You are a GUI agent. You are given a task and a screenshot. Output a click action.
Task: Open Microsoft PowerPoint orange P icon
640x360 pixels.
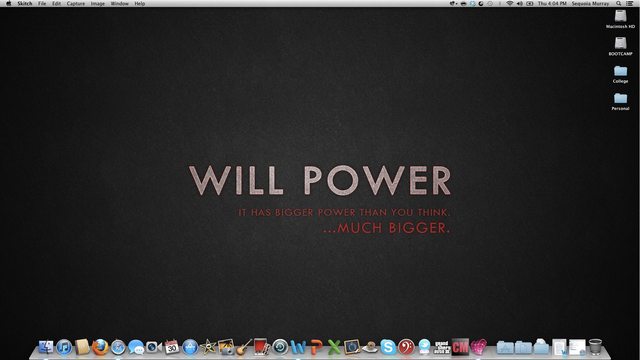[316, 347]
